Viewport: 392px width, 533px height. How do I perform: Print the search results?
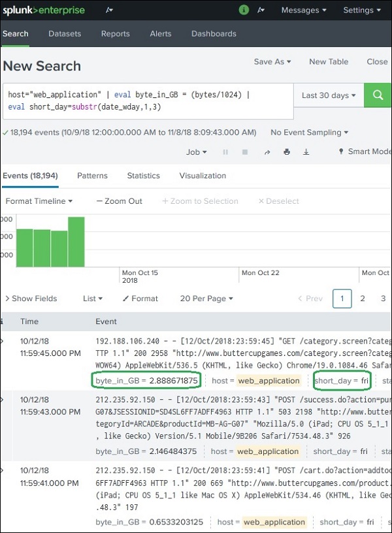pyautogui.click(x=286, y=152)
